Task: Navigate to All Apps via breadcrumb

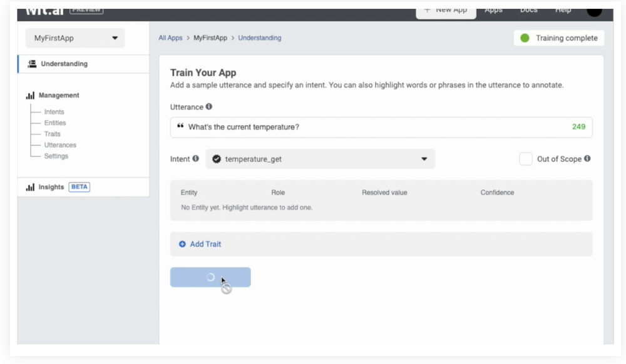Action: click(x=170, y=38)
